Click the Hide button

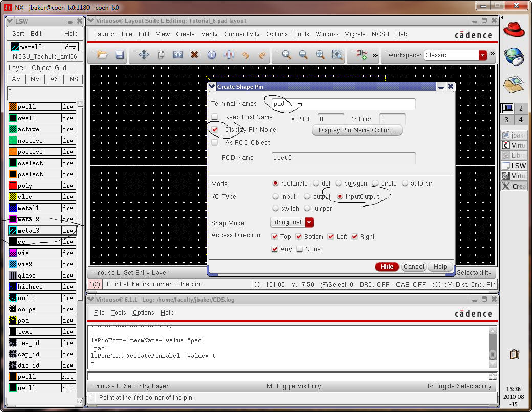[x=387, y=267]
